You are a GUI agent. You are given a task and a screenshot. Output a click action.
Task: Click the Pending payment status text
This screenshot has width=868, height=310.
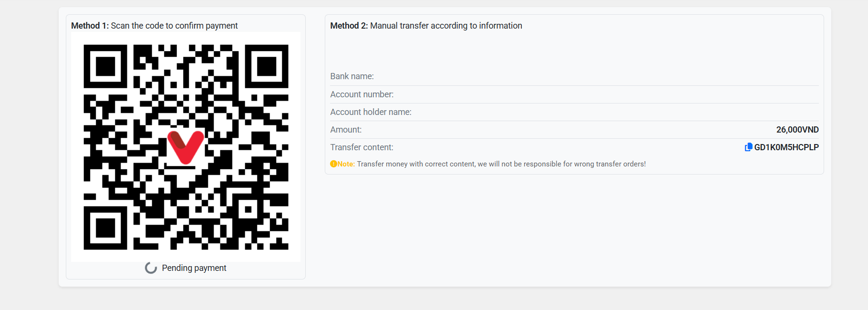[x=194, y=268]
